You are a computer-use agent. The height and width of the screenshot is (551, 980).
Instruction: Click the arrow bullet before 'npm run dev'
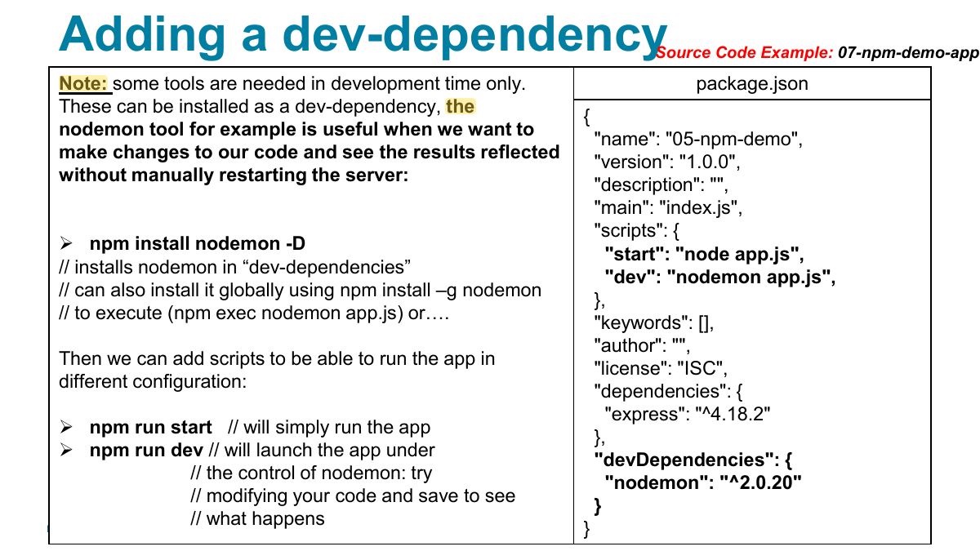point(66,451)
